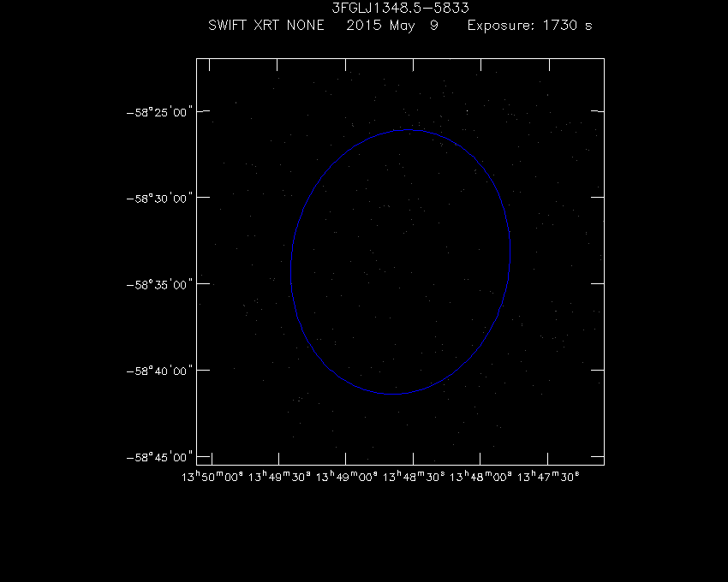Image resolution: width=728 pixels, height=582 pixels.
Task: Click the title text 3FGLJ1348.5-5833
Action: (400, 8)
